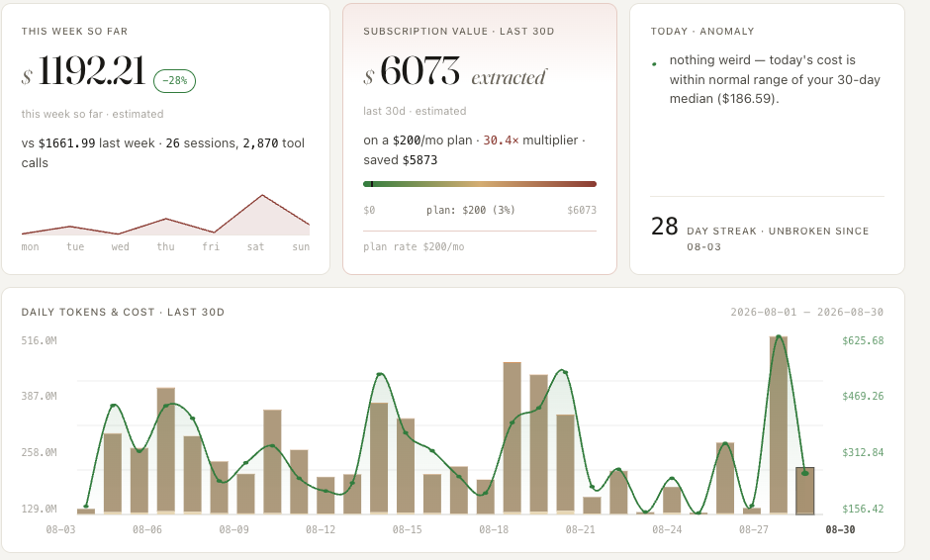The image size is (930, 560).
Task: Click the -28% change badge
Action: 174,81
